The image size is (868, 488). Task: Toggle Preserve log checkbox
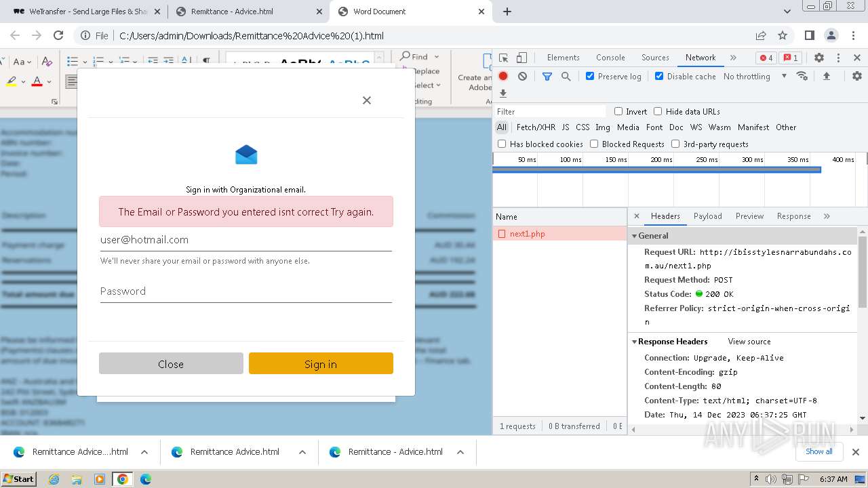pos(590,77)
